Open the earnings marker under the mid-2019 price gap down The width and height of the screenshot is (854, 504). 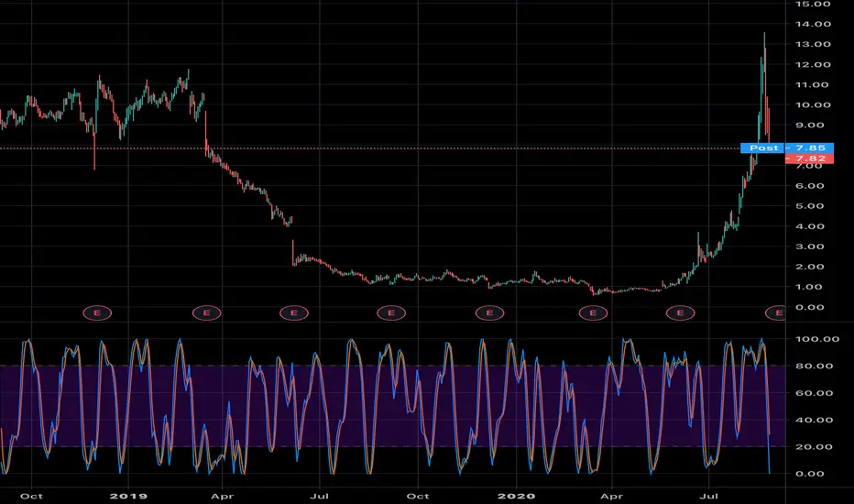point(294,312)
